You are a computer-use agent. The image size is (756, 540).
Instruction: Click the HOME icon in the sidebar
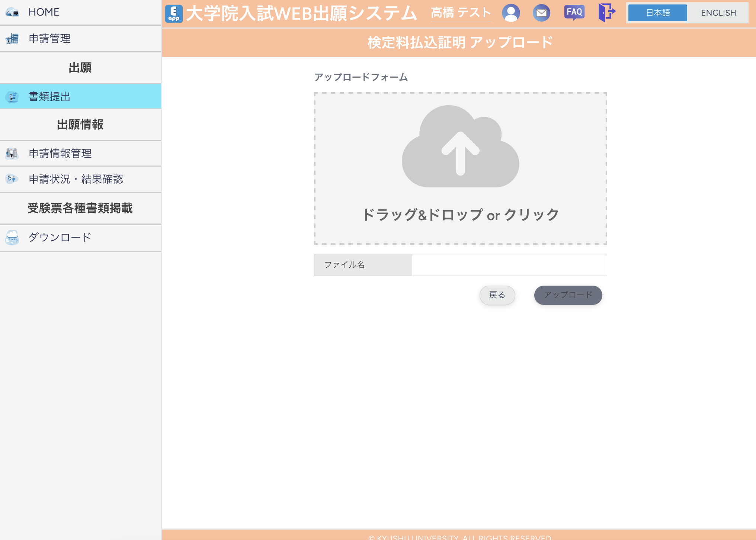12,12
